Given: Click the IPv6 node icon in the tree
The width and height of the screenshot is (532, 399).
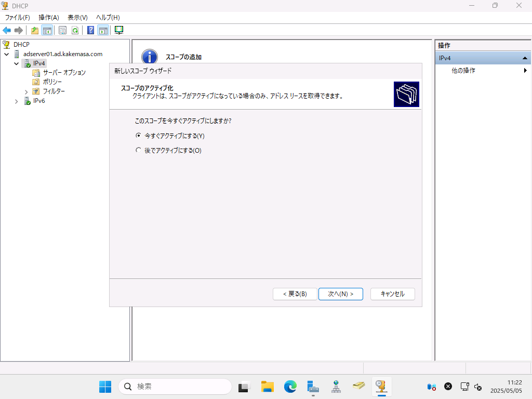Looking at the screenshot, I should tap(27, 101).
